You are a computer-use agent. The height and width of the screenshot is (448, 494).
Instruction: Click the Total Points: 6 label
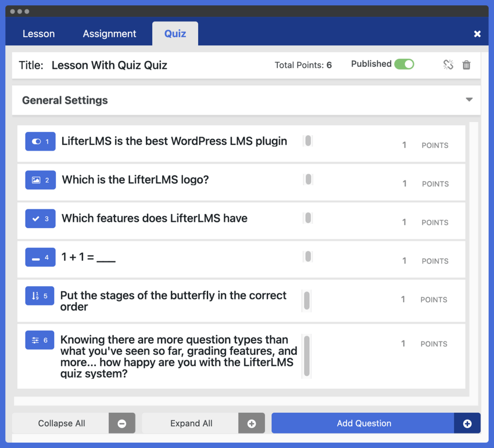[x=303, y=65]
